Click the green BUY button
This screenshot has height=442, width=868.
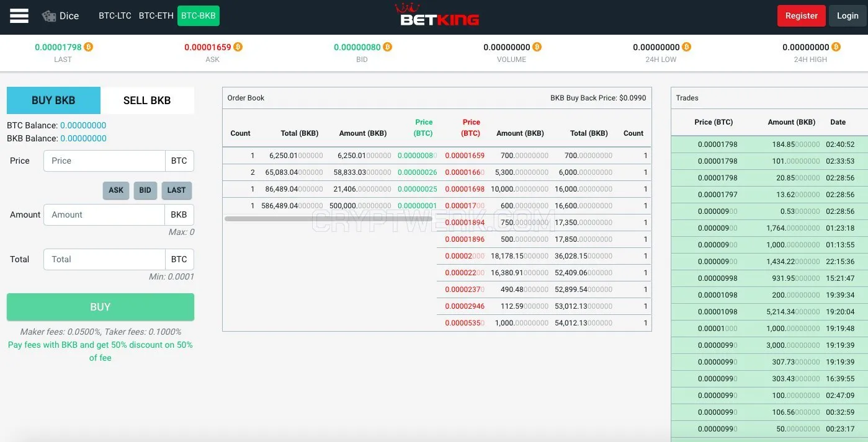101,307
